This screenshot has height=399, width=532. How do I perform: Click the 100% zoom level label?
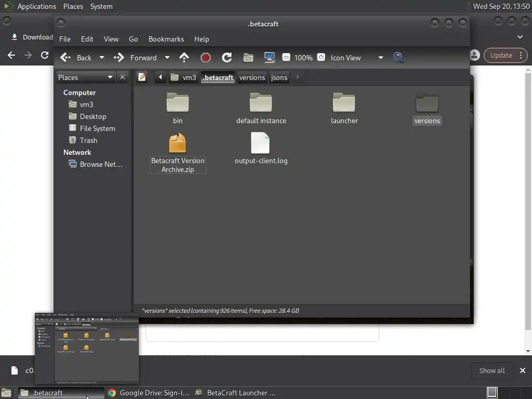(x=303, y=58)
